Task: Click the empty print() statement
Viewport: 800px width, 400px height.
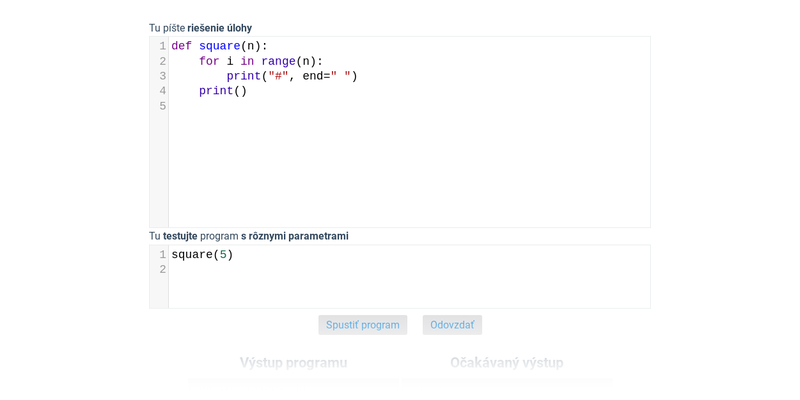Action: (x=223, y=91)
